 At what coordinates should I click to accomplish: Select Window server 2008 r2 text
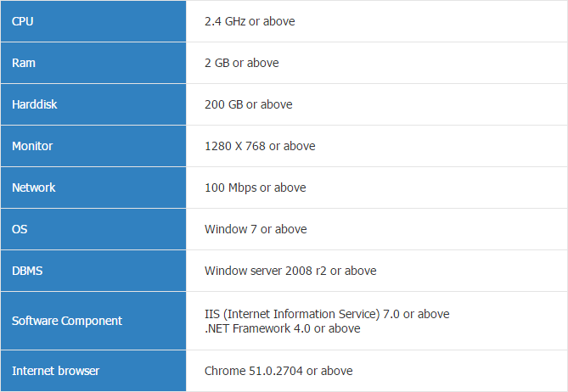pos(266,272)
